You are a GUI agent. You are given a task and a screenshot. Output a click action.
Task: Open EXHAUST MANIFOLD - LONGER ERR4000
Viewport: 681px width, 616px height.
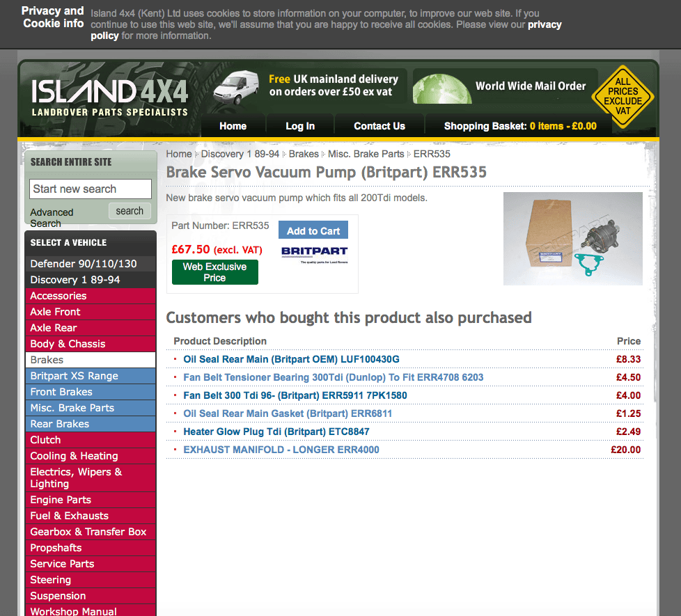(x=281, y=450)
